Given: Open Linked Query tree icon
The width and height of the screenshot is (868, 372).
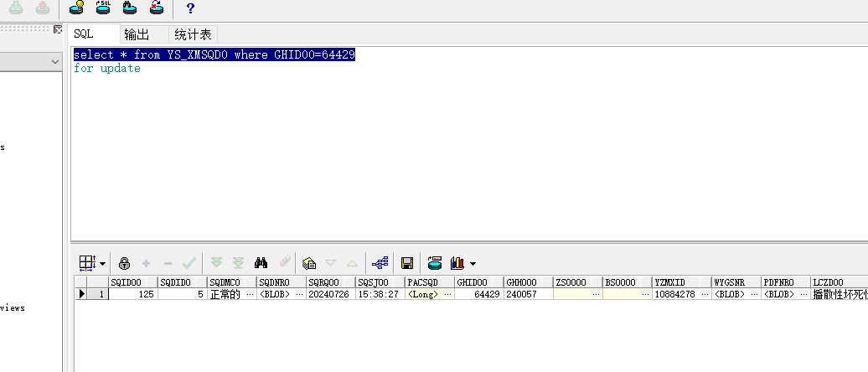Looking at the screenshot, I should pos(380,263).
